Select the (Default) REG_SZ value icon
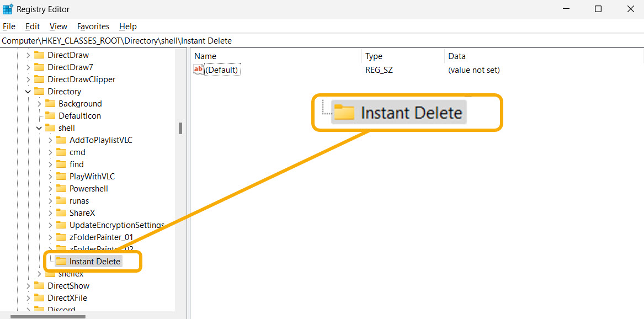This screenshot has height=319, width=644. coord(198,70)
